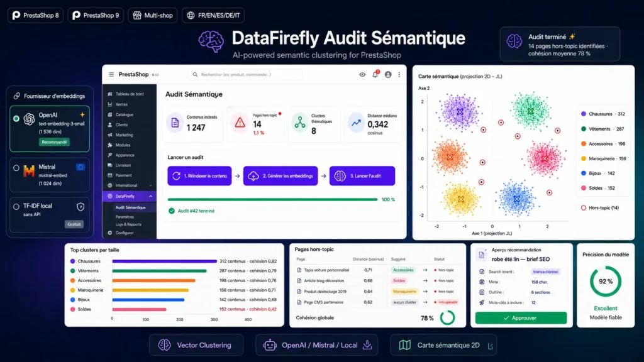The width and height of the screenshot is (644, 362).
Task: Click the pink Soldes suggestion tag
Action: click(399, 281)
